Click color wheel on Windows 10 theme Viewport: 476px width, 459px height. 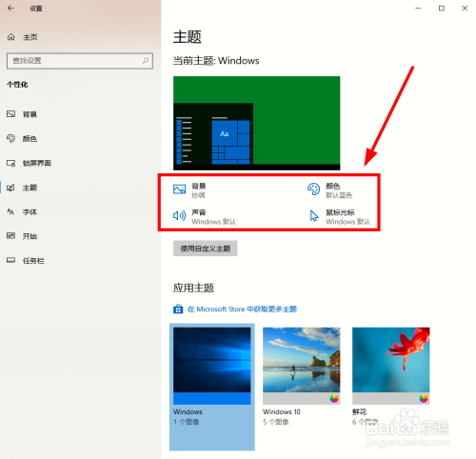(x=334, y=398)
